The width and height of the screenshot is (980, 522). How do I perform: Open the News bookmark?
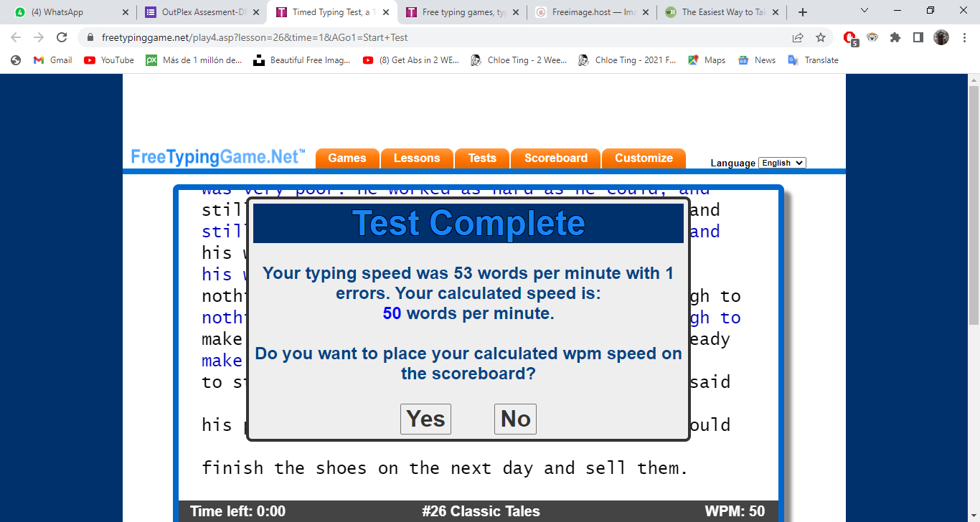(757, 60)
